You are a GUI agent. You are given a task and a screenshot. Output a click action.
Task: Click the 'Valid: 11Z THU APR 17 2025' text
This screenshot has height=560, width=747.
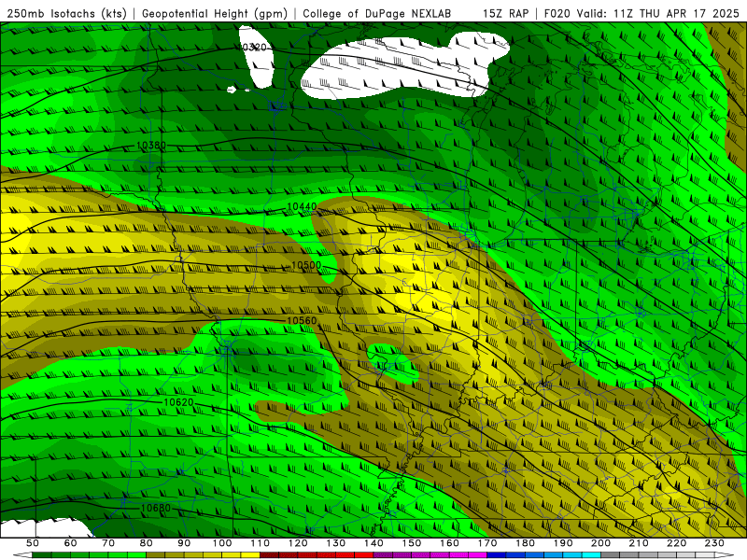pos(658,13)
